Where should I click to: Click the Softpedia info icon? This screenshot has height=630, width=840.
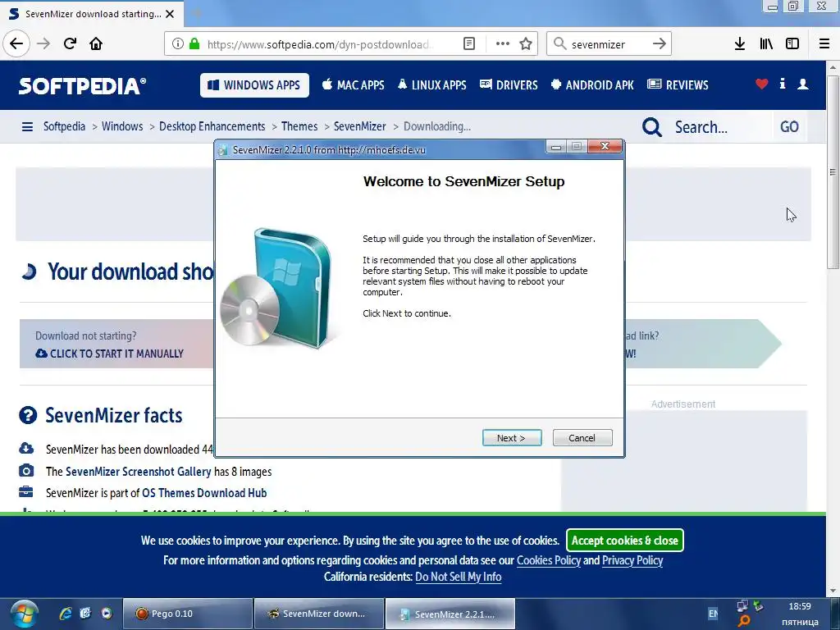click(783, 84)
